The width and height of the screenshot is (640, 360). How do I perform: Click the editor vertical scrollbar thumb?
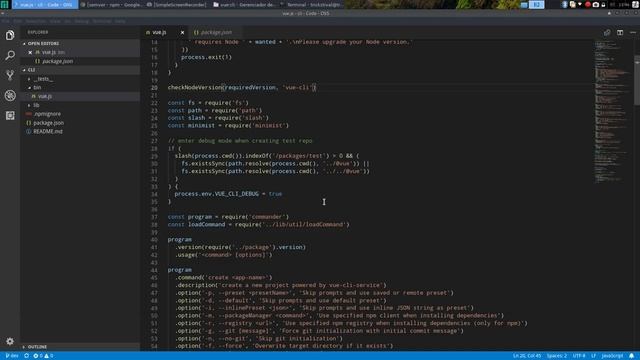637,82
